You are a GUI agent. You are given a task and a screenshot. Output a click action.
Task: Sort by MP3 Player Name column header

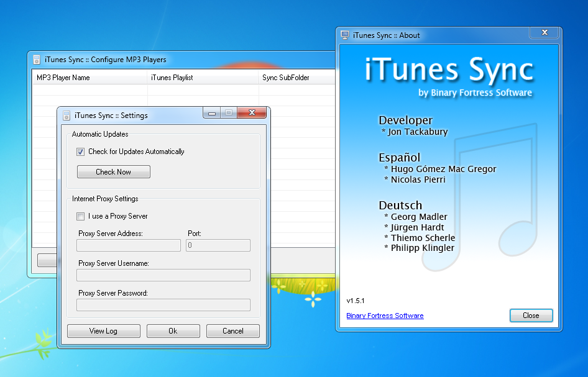click(x=90, y=78)
